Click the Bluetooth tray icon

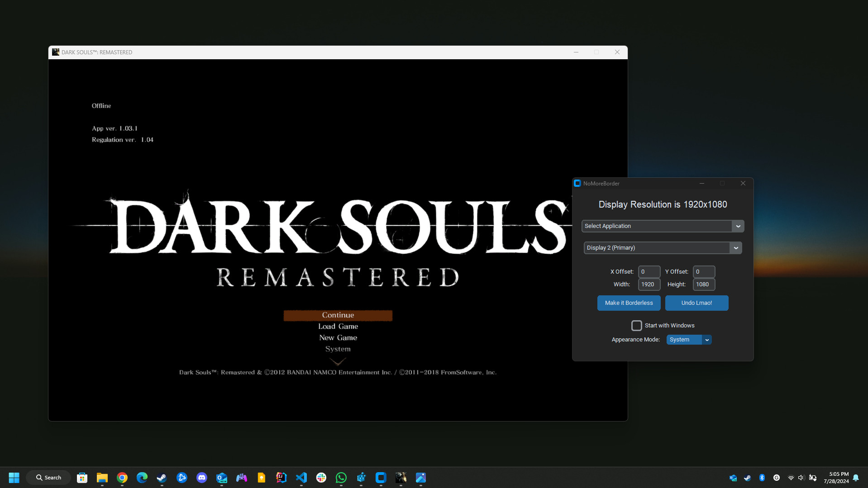pyautogui.click(x=762, y=478)
